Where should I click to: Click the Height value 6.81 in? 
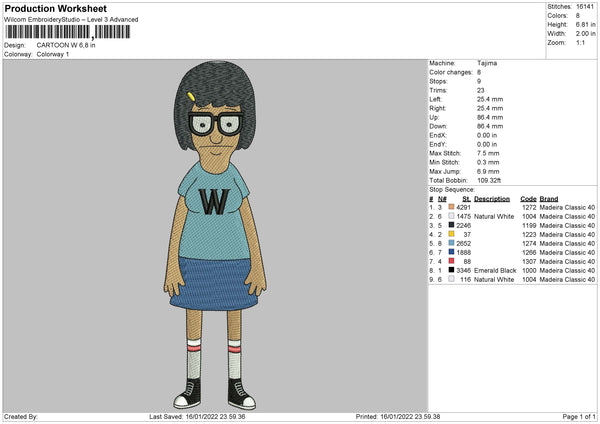(585, 24)
